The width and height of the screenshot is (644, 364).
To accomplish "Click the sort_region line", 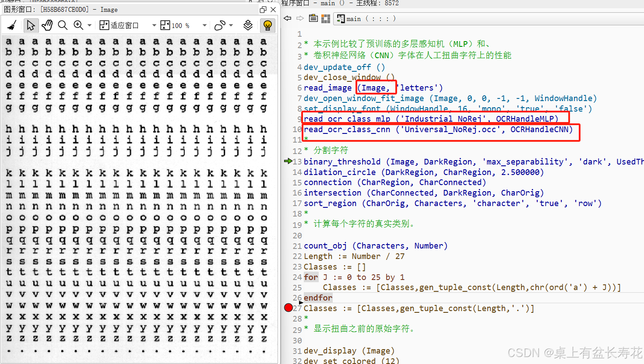I will [x=452, y=203].
